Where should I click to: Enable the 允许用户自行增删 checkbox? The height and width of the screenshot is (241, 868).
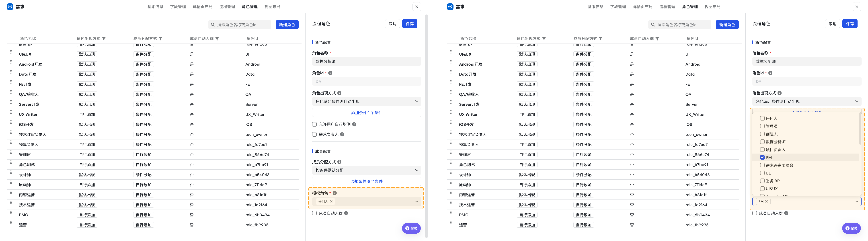[x=314, y=124]
